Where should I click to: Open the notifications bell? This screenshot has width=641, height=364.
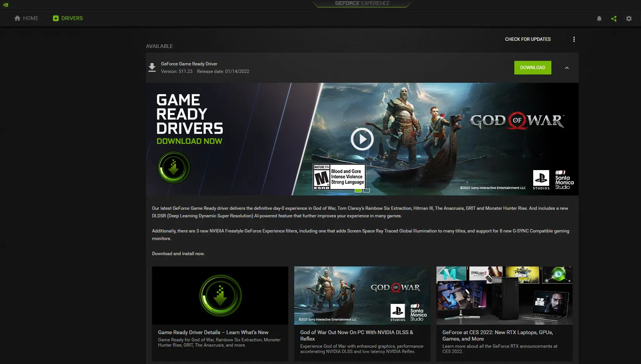[x=599, y=19]
